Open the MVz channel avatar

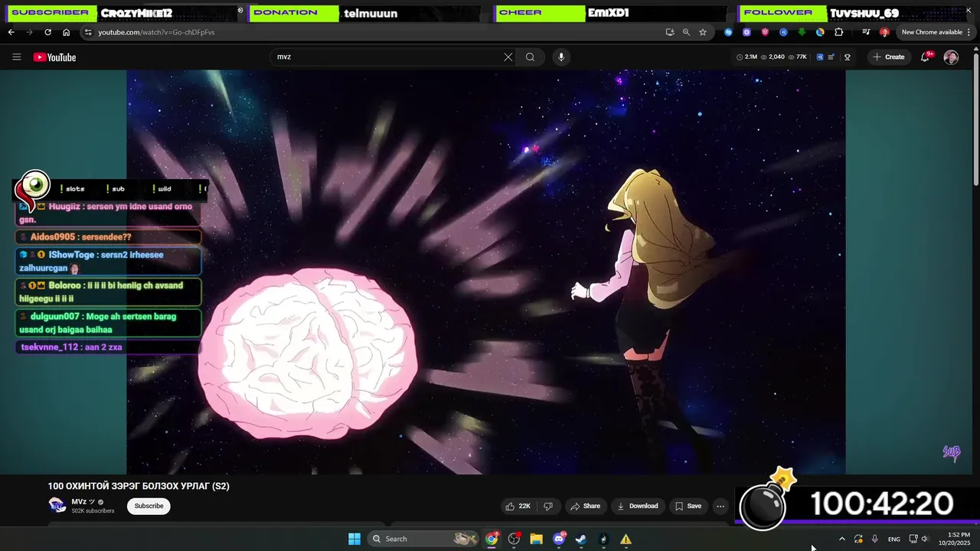click(57, 504)
